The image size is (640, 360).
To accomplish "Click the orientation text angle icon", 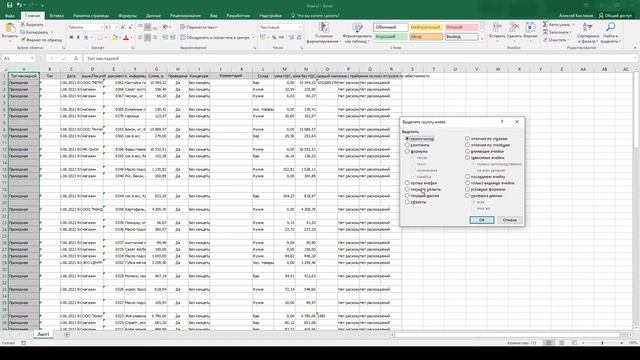I will [166, 27].
